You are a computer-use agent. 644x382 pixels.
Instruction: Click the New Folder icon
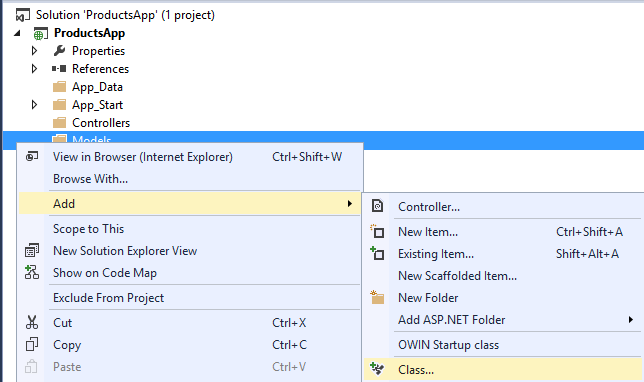(x=377, y=297)
